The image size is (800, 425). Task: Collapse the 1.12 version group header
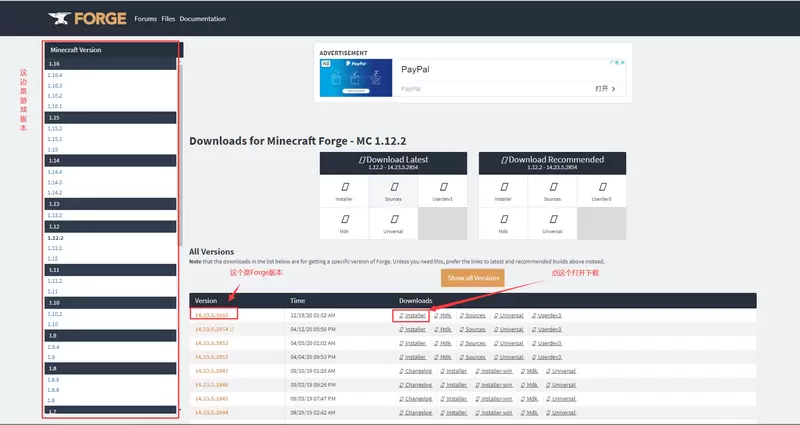(110, 227)
